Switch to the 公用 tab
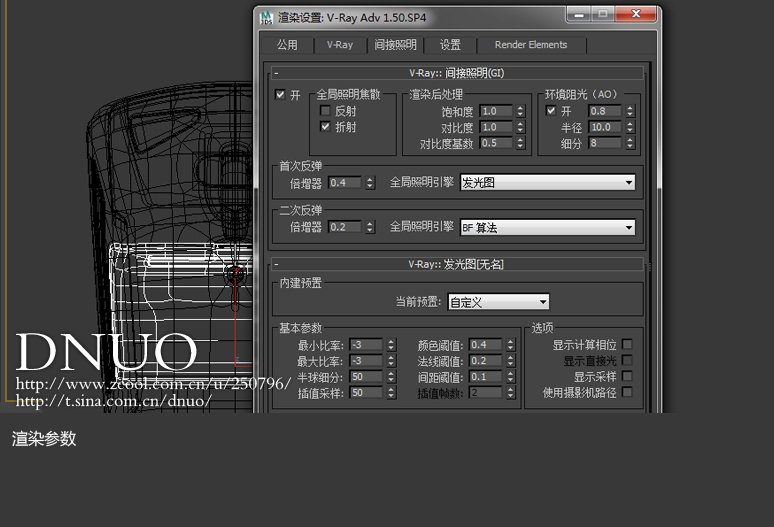The width and height of the screenshot is (774, 527). tap(287, 45)
